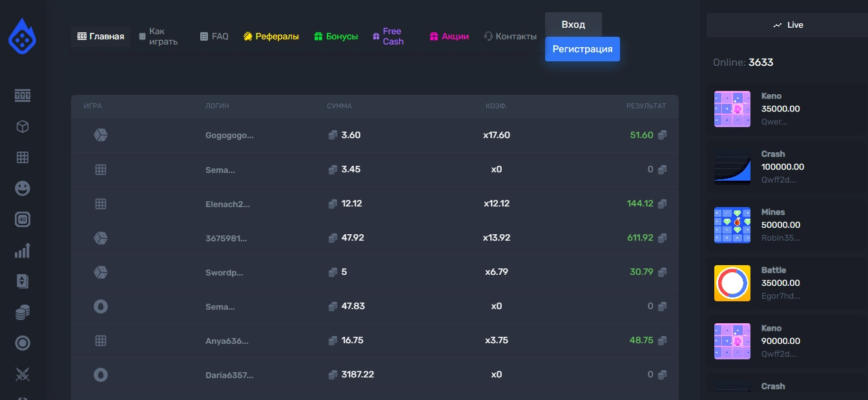
Task: Open the playing card game in sidebar
Action: [23, 281]
